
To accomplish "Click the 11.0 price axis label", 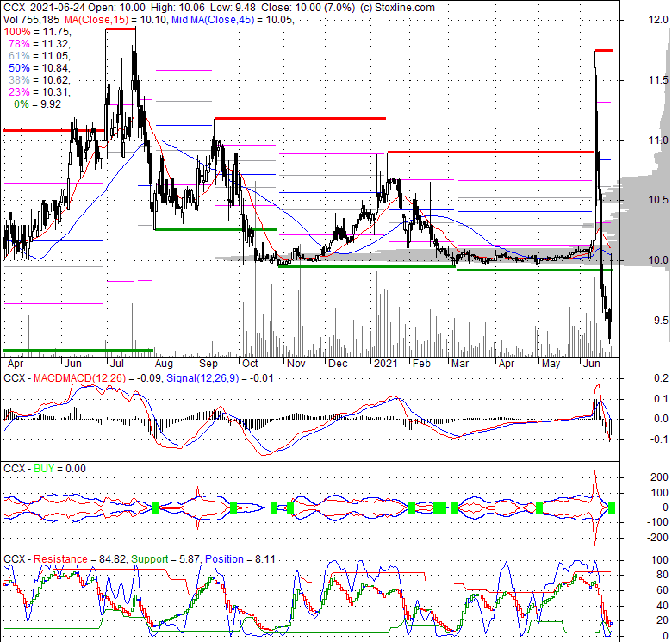I will (658, 140).
